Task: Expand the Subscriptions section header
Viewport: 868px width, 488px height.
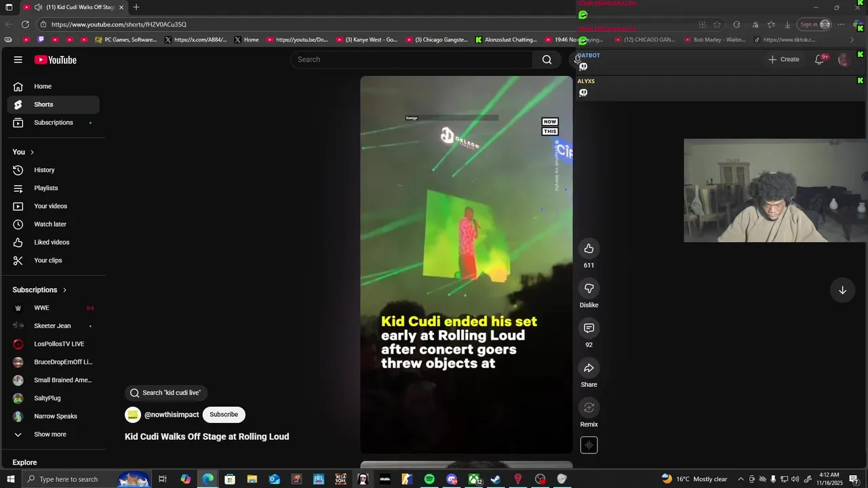Action: [x=39, y=290]
